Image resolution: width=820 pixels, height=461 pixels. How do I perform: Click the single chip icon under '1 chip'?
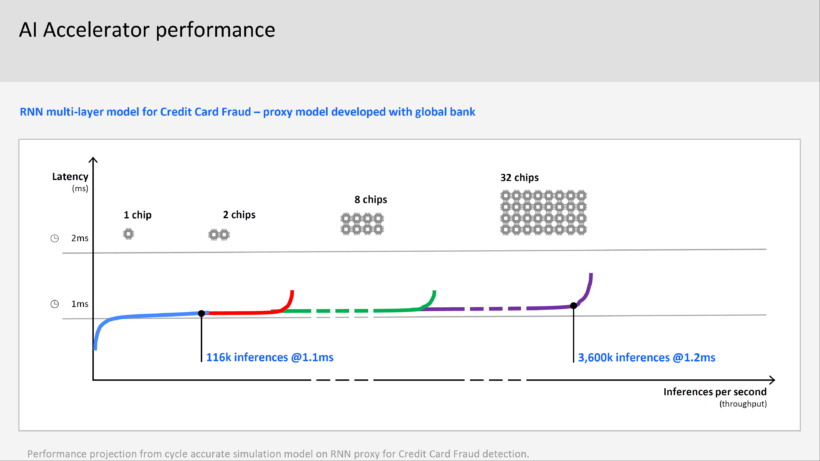click(x=128, y=234)
